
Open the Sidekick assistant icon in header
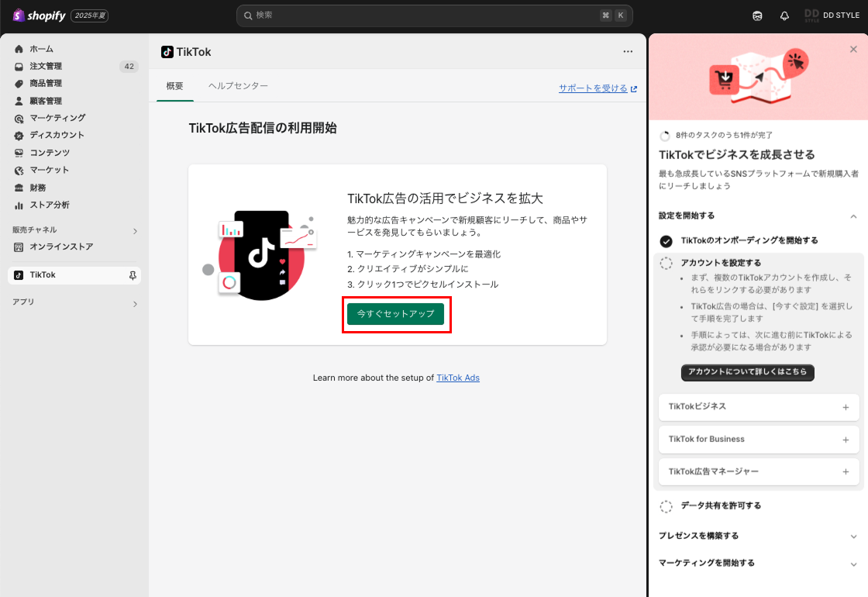coord(757,16)
